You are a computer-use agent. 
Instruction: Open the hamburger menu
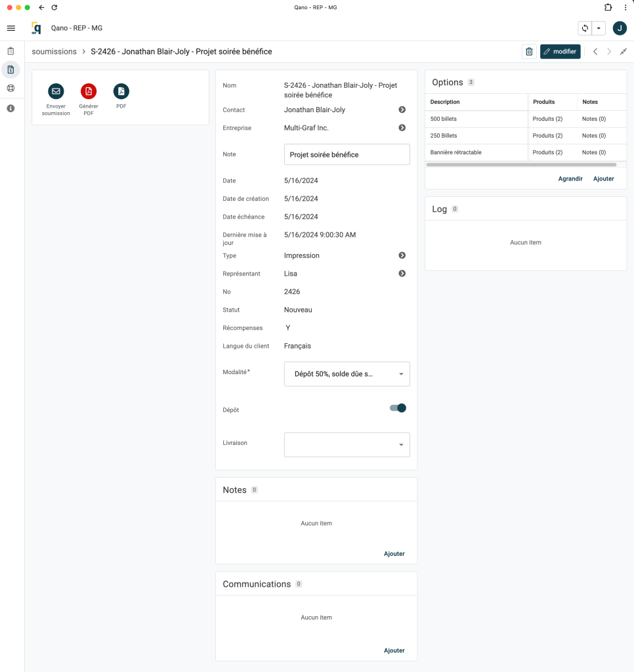[11, 28]
